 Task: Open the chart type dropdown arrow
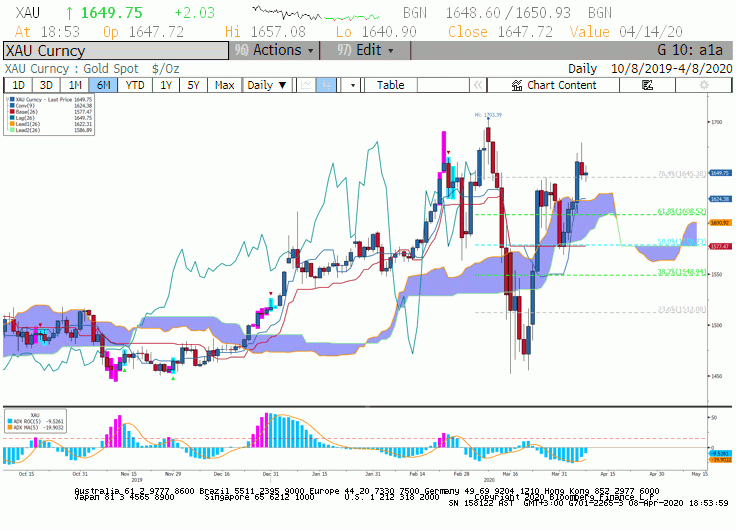point(353,85)
